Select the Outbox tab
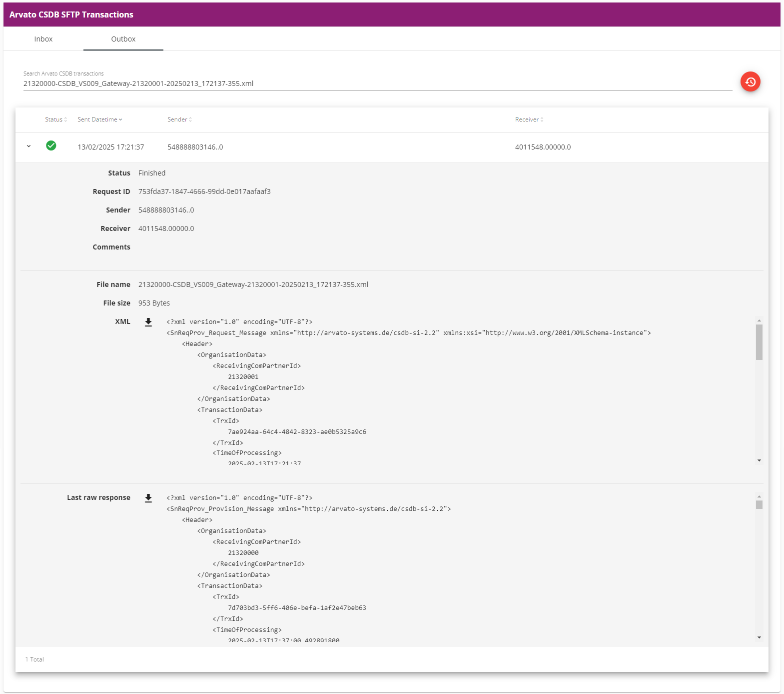Image resolution: width=784 pixels, height=694 pixels. [123, 39]
